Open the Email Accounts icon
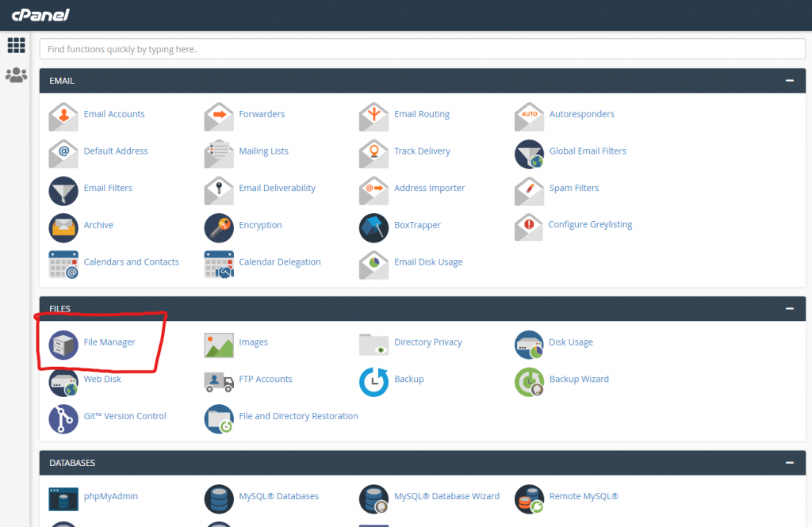Screen dimensions: 812x527 (x=63, y=116)
